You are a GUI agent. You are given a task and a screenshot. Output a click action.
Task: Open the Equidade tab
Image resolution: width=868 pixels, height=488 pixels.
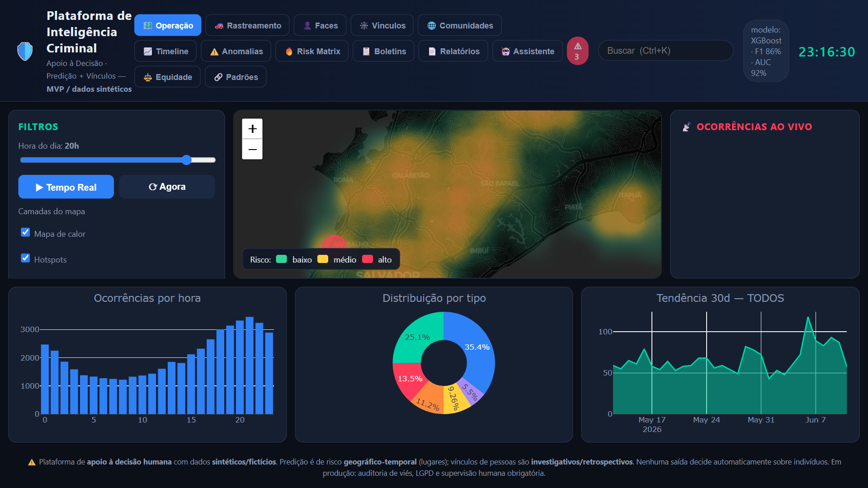(x=167, y=77)
